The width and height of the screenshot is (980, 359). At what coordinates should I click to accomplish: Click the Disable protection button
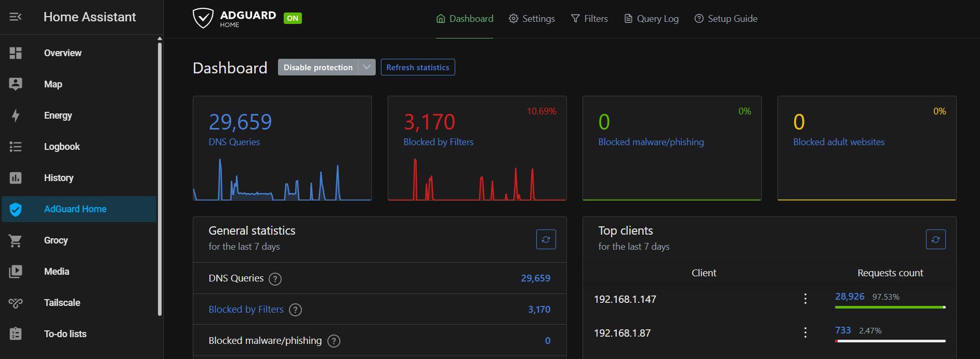(318, 67)
